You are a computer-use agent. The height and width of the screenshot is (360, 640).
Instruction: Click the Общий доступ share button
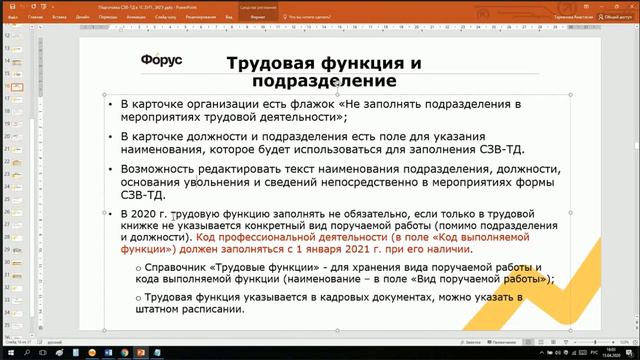coord(615,17)
